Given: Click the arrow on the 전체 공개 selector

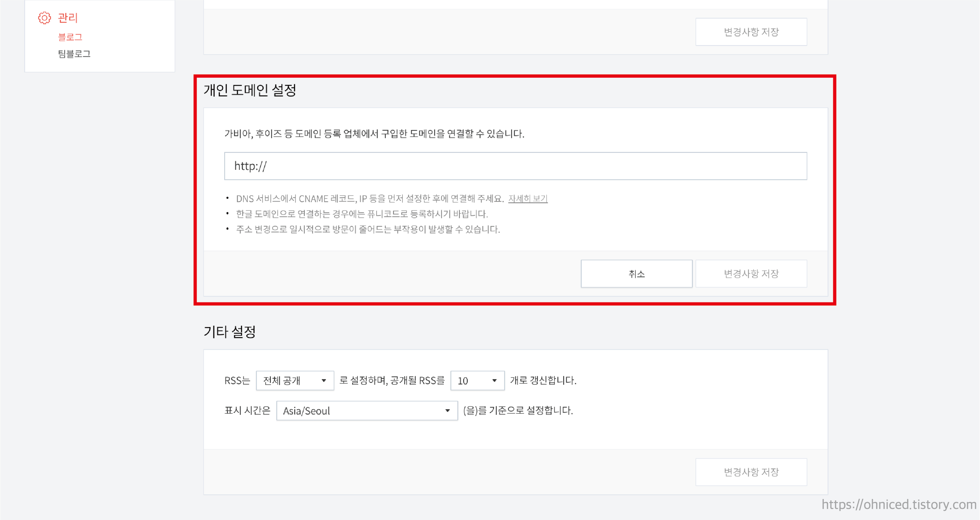Looking at the screenshot, I should [x=324, y=381].
